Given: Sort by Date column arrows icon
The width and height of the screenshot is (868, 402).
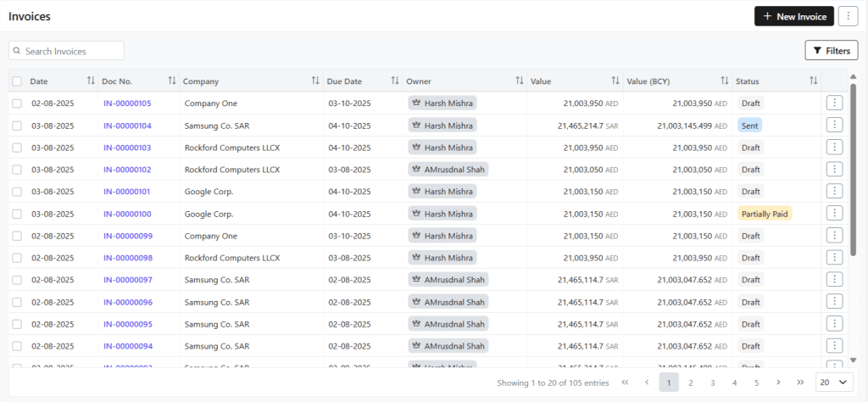Looking at the screenshot, I should click(x=91, y=81).
